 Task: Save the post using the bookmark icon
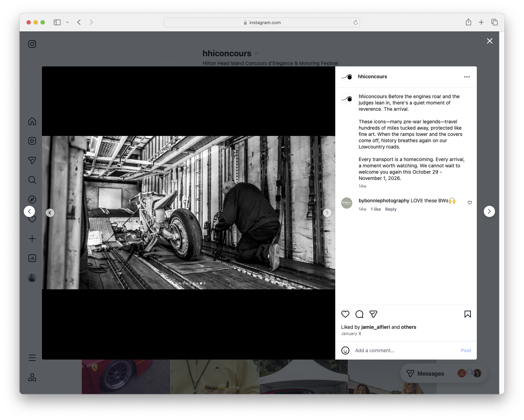pyautogui.click(x=467, y=314)
